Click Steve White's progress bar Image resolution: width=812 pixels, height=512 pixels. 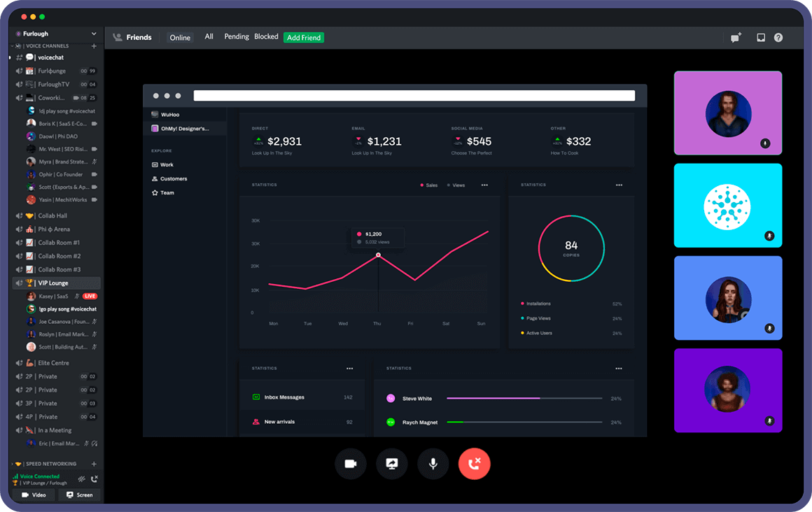[524, 399]
